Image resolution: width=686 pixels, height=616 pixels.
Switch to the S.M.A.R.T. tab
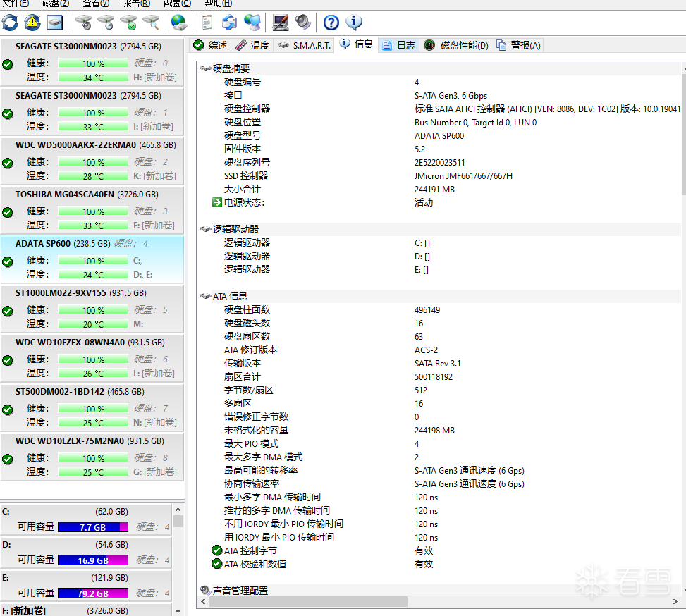click(x=304, y=45)
